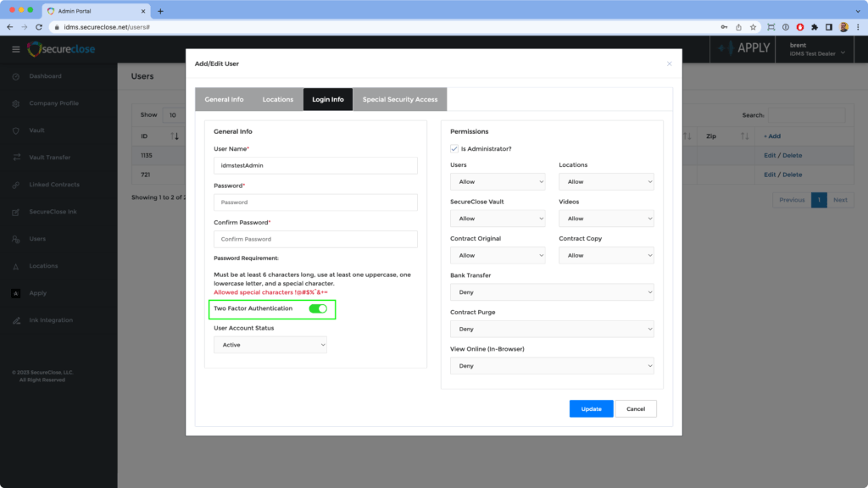Click the hamburger menu icon
The height and width of the screenshot is (488, 868).
(x=15, y=49)
